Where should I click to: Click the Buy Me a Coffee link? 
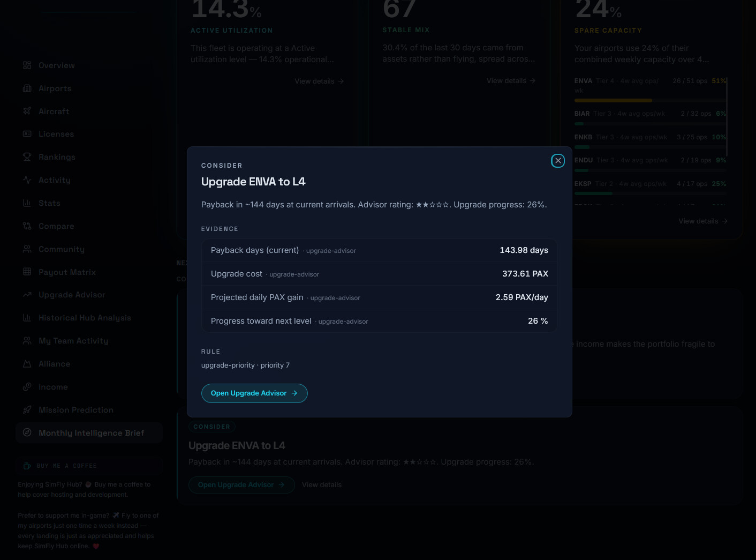[89, 466]
